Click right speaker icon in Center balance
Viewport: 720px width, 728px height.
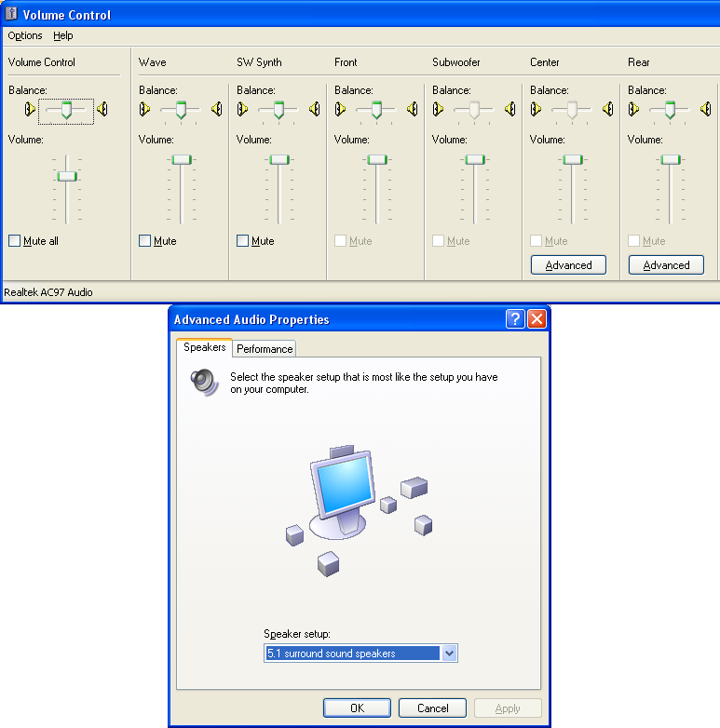coord(607,109)
